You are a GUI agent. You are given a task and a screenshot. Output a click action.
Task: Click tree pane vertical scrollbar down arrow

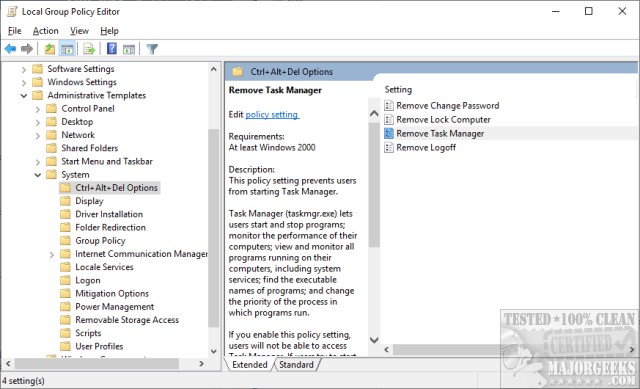(213, 351)
